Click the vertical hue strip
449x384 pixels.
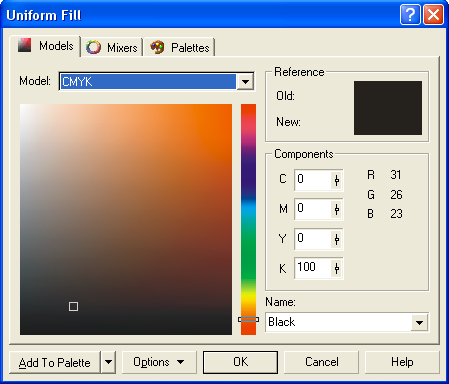248,219
